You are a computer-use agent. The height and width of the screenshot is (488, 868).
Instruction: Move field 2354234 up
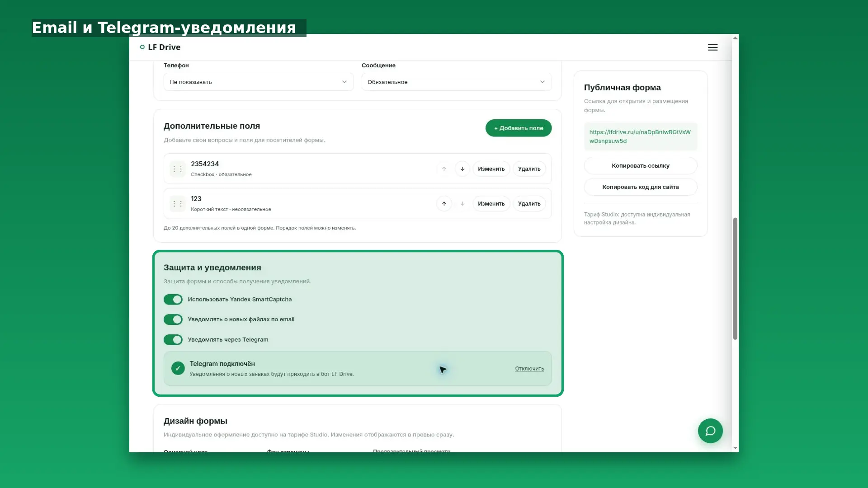click(444, 169)
